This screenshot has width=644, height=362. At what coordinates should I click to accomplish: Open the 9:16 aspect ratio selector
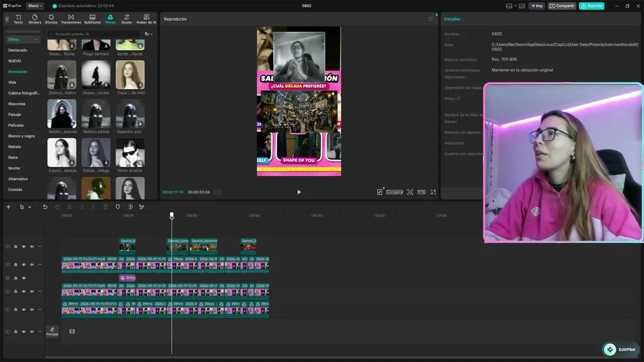click(x=421, y=192)
